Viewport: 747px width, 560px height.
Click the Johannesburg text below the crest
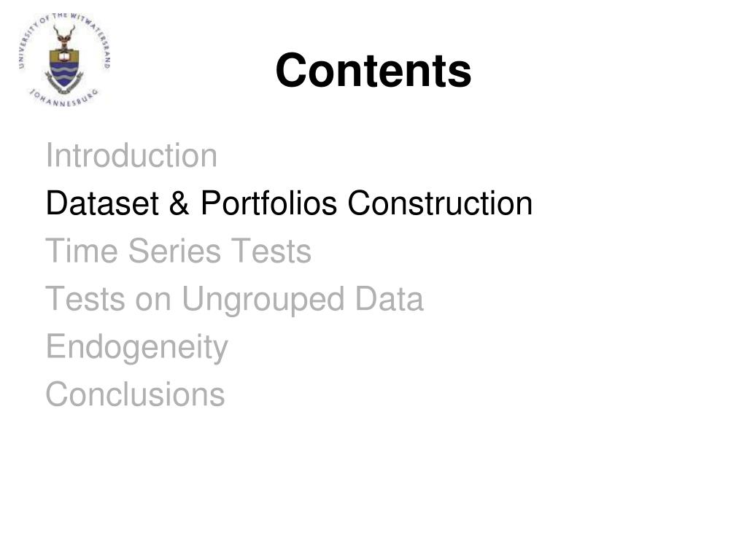pos(65,98)
